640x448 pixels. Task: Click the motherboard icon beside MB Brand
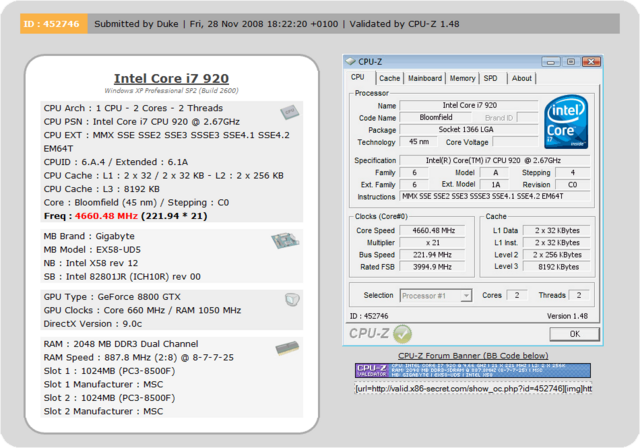click(285, 240)
